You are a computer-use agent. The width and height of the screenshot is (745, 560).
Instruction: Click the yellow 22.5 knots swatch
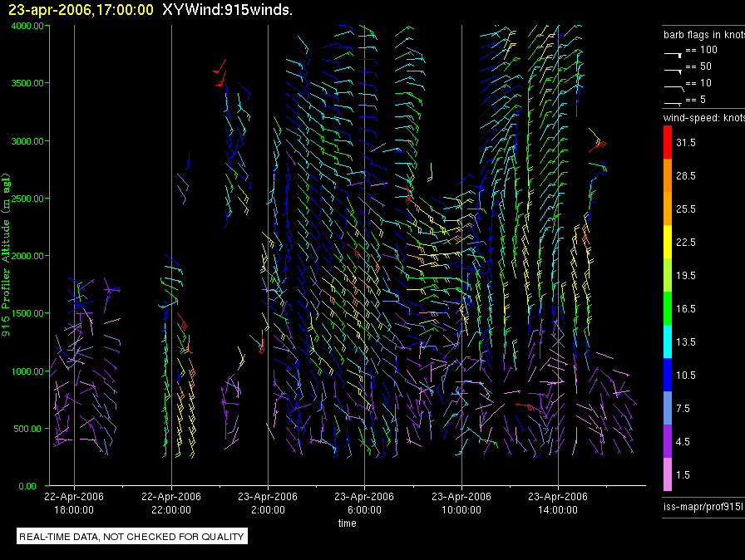[668, 242]
